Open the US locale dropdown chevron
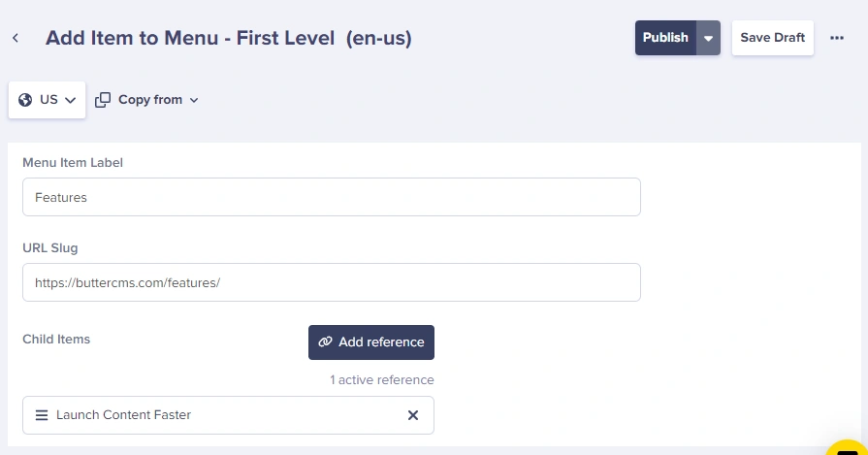The image size is (868, 455). point(71,100)
